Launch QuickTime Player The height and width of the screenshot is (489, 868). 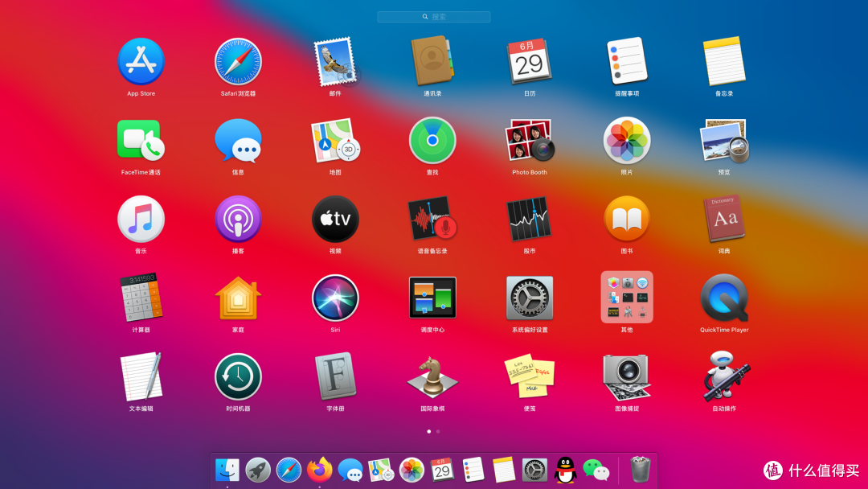[x=724, y=298]
